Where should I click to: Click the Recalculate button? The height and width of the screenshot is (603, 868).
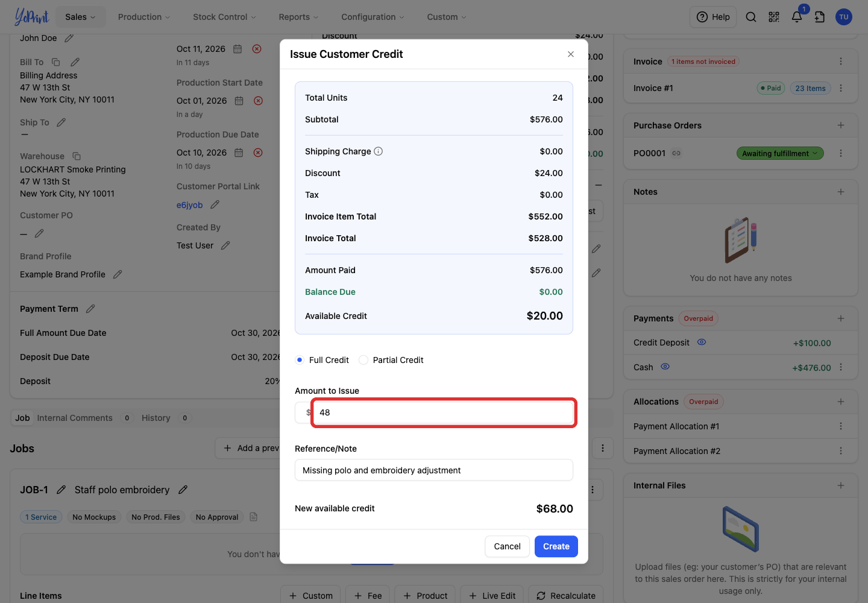tap(566, 596)
